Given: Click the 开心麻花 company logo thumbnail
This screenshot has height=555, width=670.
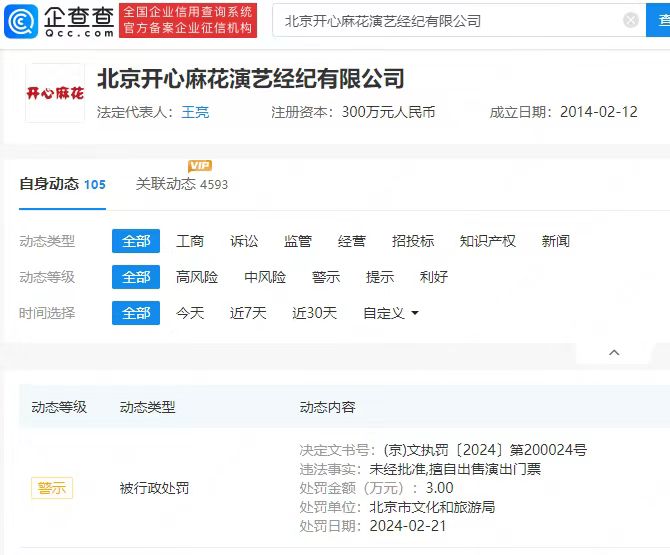Looking at the screenshot, I should [55, 94].
